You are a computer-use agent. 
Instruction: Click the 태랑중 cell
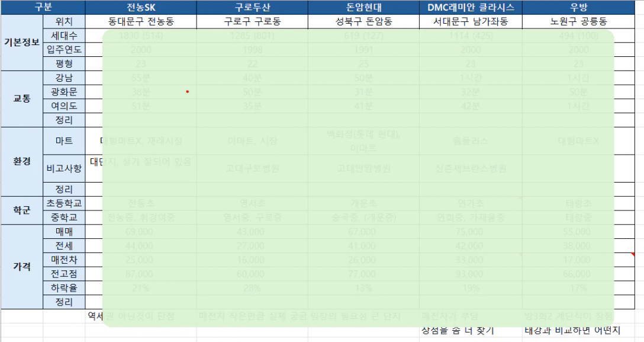click(x=578, y=217)
